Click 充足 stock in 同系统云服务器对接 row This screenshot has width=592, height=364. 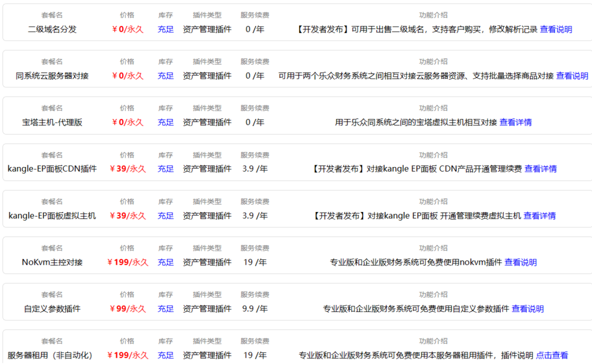165,76
